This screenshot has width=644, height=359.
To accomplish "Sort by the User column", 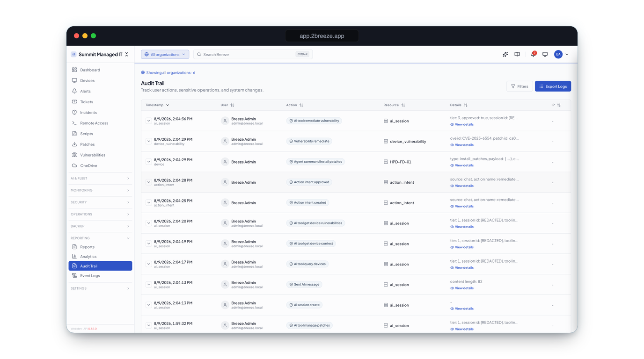I will point(227,105).
